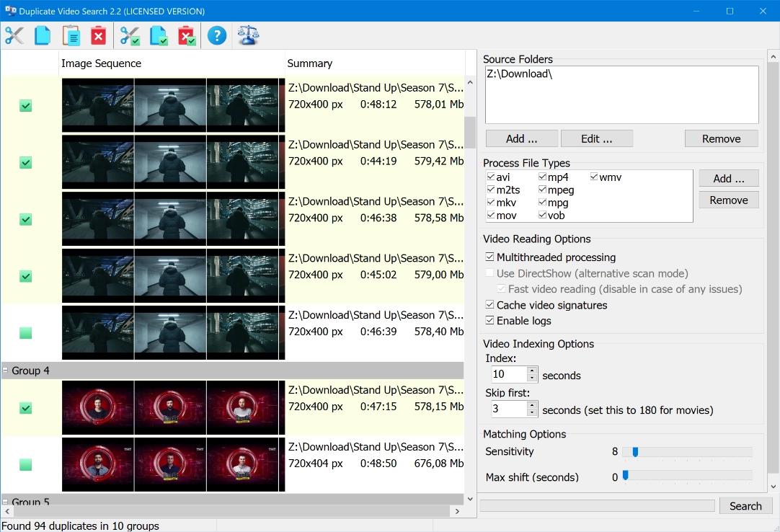The height and width of the screenshot is (532, 780).
Task: Collapse the Group 5 header
Action: pos(6,502)
